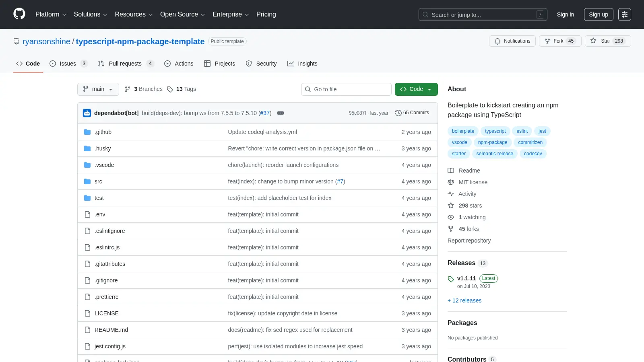The image size is (644, 362).
Task: Click the Search or jump to field
Action: [483, 14]
